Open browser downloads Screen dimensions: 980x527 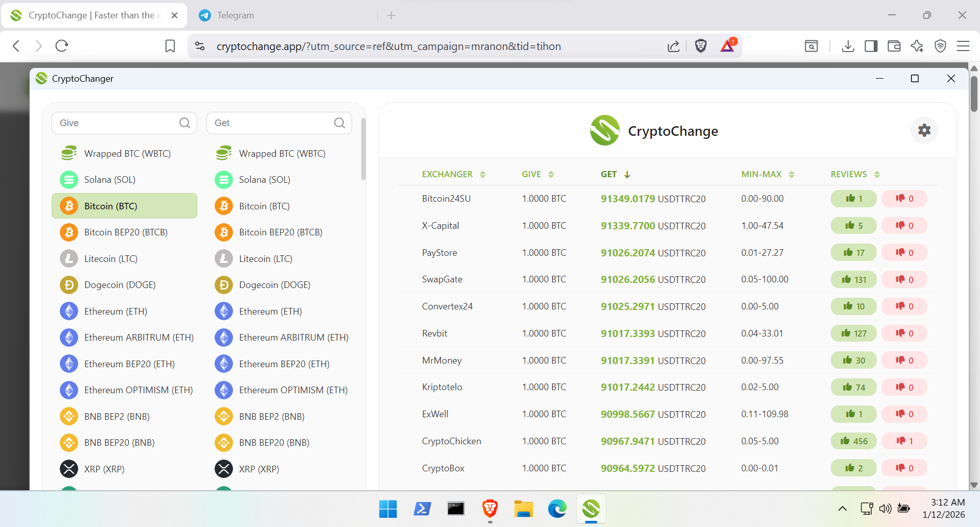[848, 46]
